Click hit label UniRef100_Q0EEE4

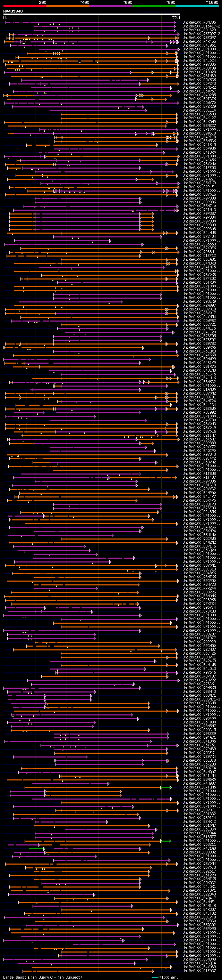point(199,110)
